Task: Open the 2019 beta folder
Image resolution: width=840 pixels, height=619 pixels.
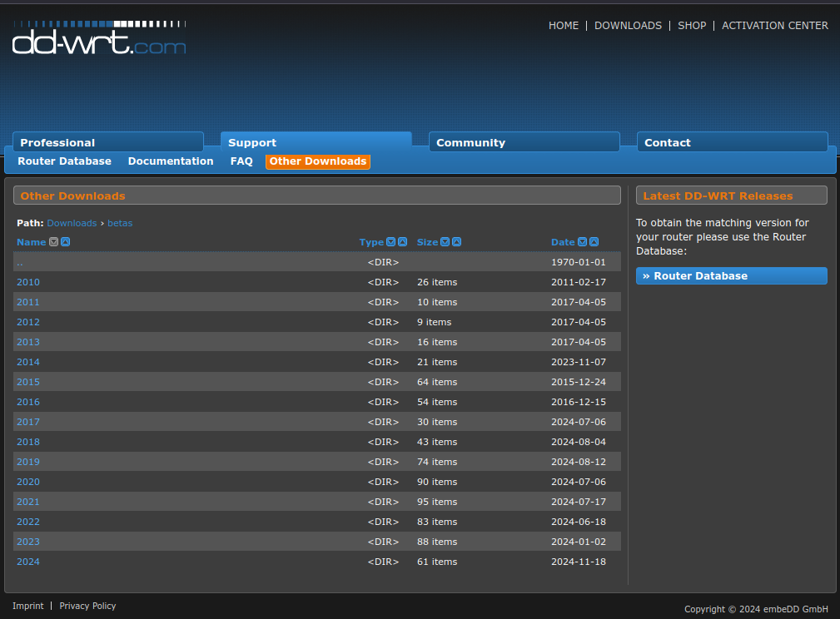Action: pyautogui.click(x=28, y=462)
